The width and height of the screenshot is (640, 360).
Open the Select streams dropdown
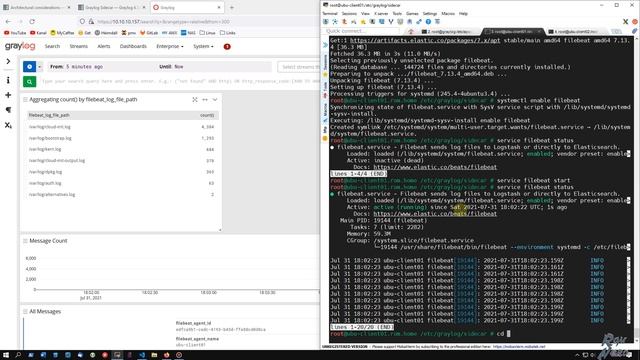pos(299,67)
